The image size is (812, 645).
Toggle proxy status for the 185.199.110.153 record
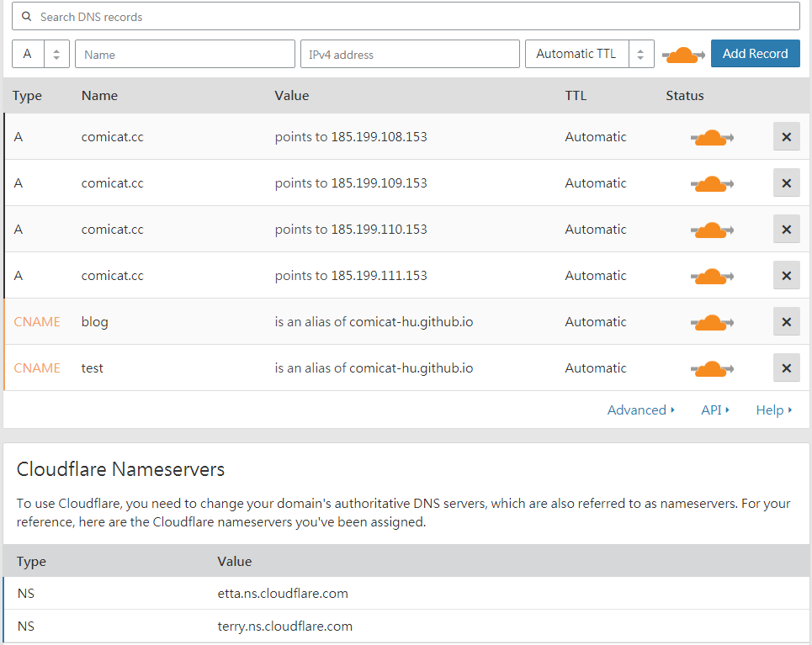(x=712, y=229)
